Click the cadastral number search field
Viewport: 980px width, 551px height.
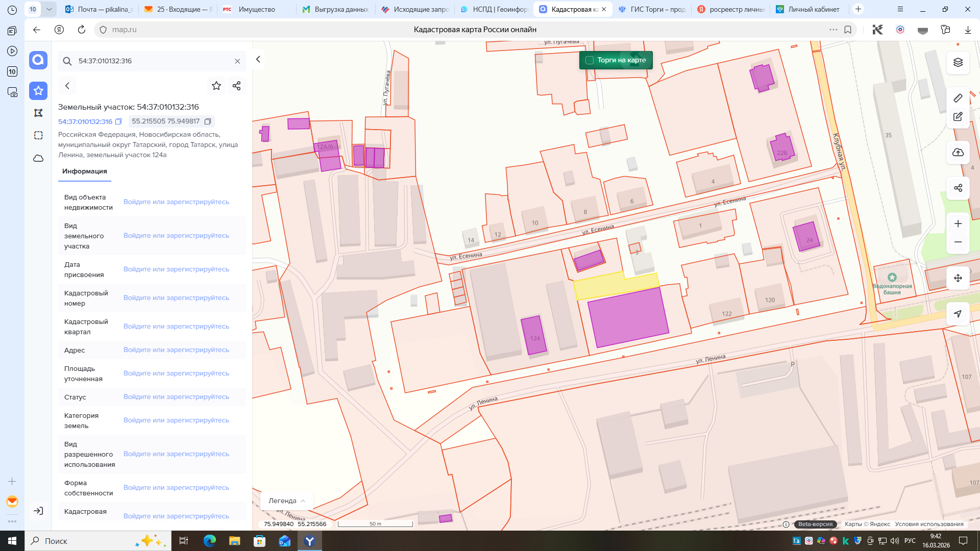coord(153,61)
